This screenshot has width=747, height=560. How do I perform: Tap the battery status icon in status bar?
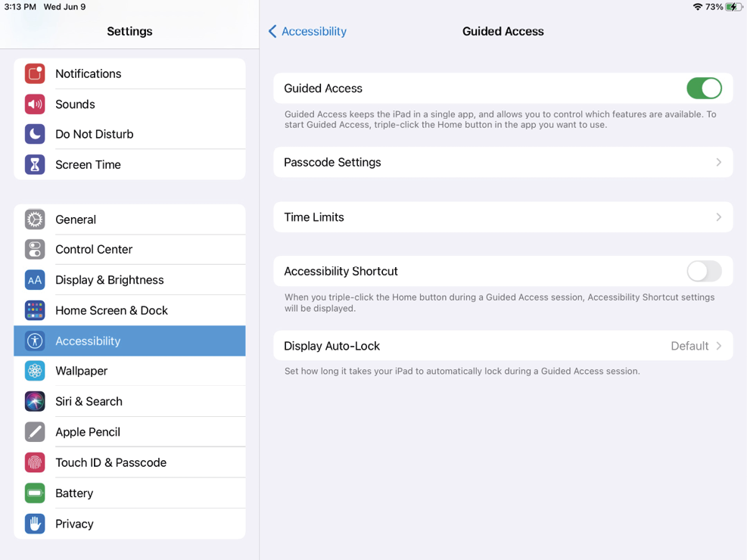coord(733,7)
